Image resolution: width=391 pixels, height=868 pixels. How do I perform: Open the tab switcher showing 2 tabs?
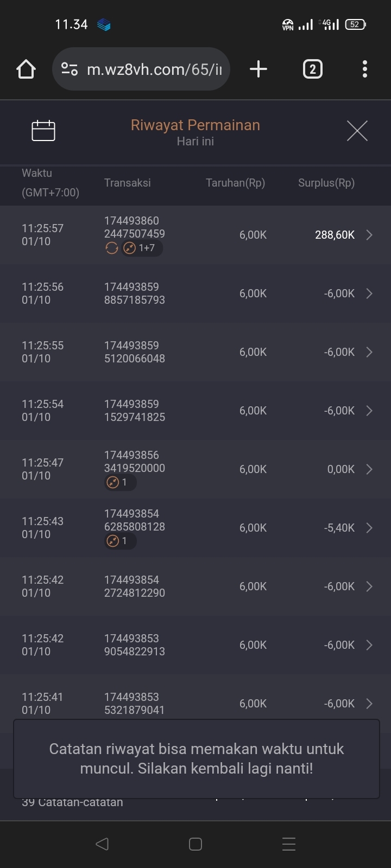(312, 69)
